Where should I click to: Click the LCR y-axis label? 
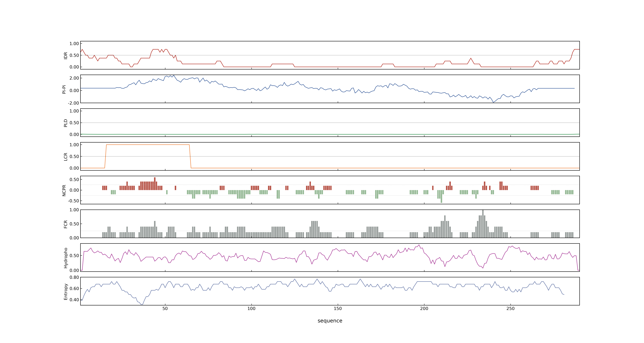coord(66,157)
